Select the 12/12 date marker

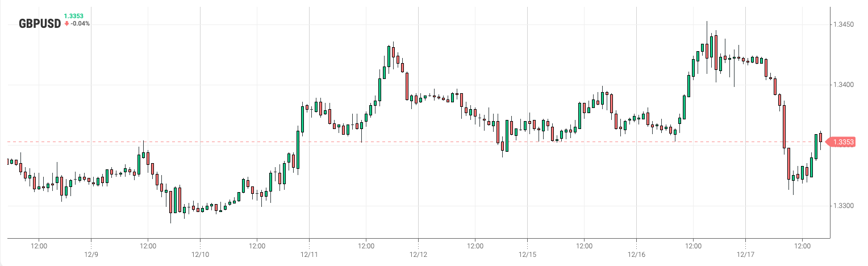click(x=418, y=255)
